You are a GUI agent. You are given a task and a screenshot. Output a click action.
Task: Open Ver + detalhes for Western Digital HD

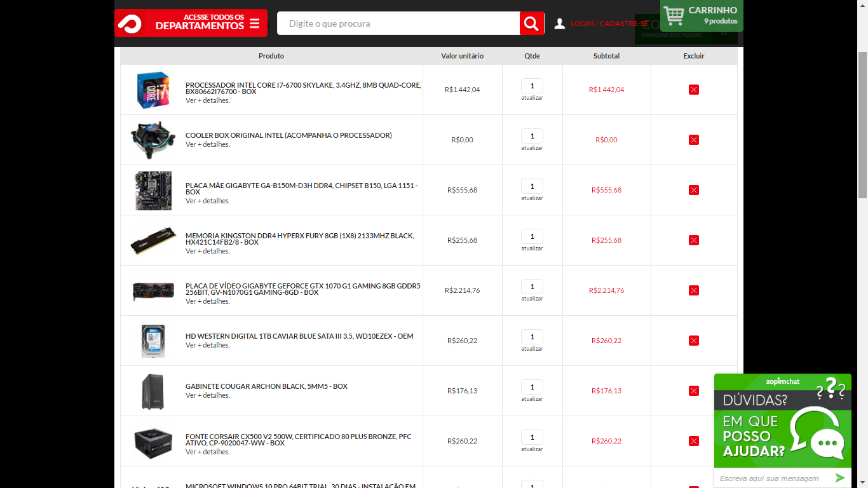pyautogui.click(x=208, y=345)
